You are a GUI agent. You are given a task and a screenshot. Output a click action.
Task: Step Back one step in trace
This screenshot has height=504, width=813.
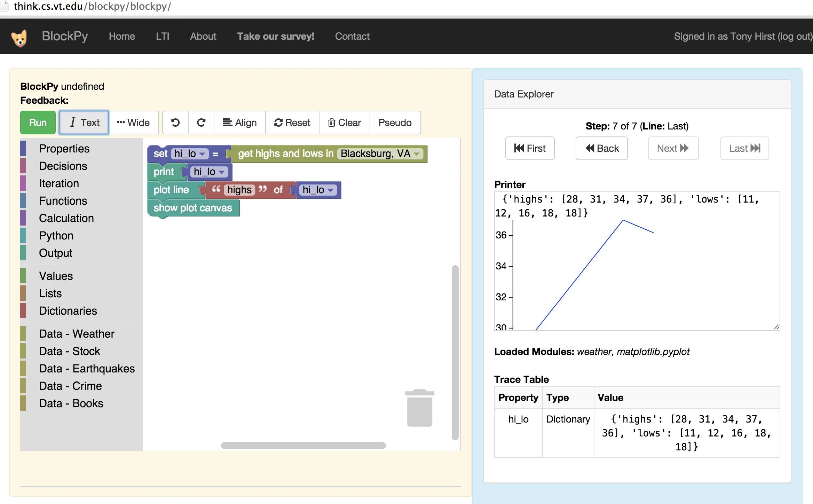602,148
